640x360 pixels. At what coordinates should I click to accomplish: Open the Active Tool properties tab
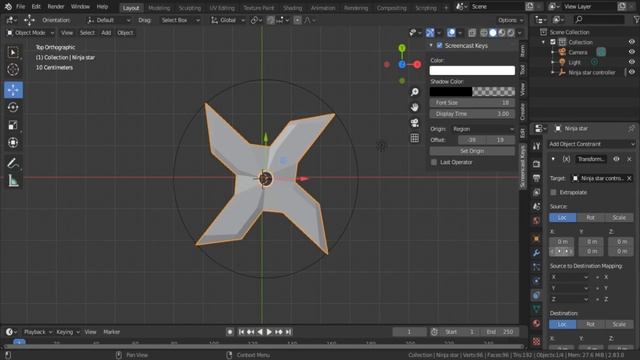click(537, 146)
